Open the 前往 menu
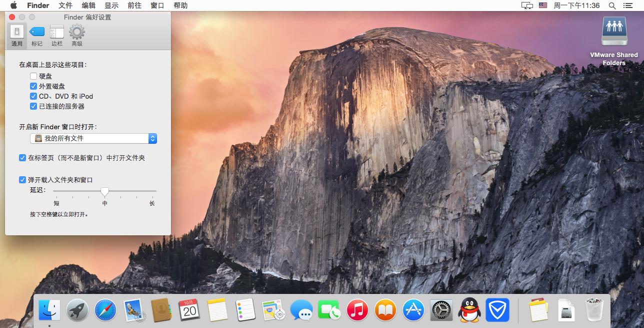Viewport: 644px width, 328px height. click(134, 6)
